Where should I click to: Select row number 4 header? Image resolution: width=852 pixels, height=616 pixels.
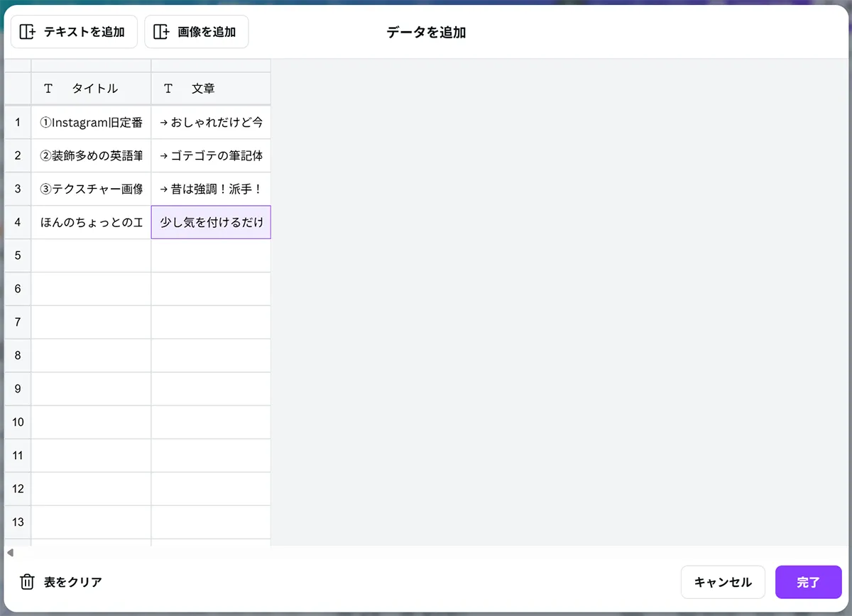click(x=18, y=222)
